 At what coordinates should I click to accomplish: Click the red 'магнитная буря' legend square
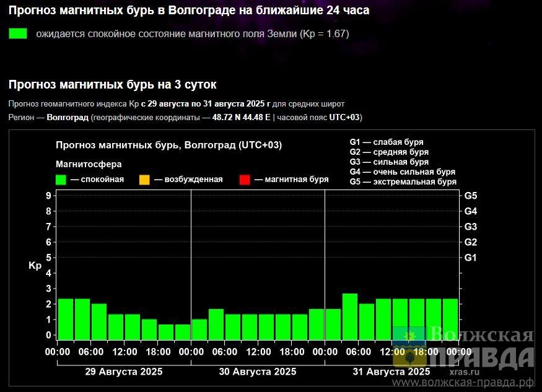pyautogui.click(x=244, y=180)
